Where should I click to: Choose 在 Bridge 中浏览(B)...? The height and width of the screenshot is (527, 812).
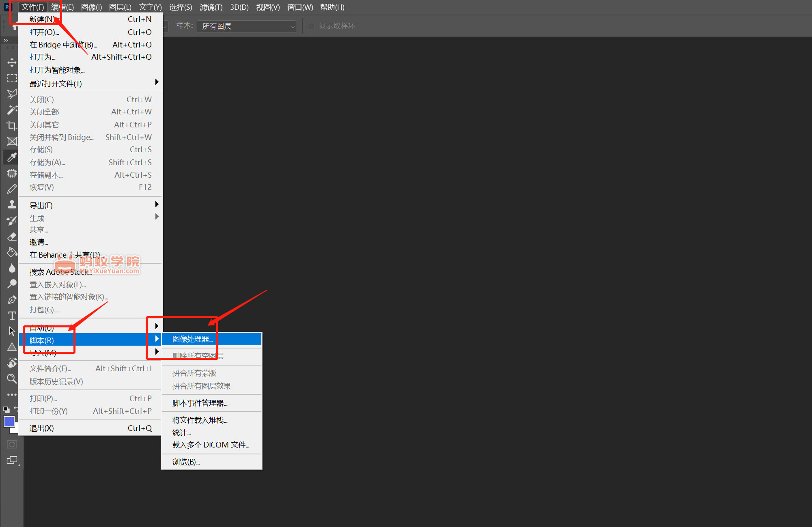[91, 45]
